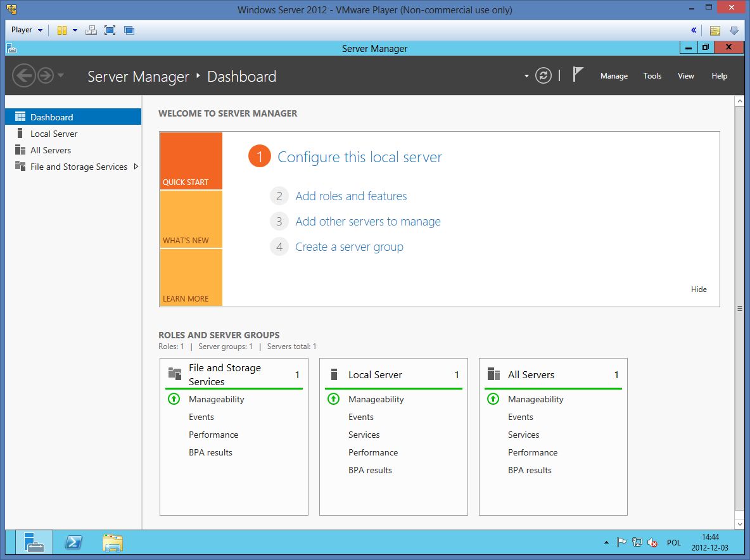Click Add other servers to manage link
The image size is (750, 560).
click(368, 222)
